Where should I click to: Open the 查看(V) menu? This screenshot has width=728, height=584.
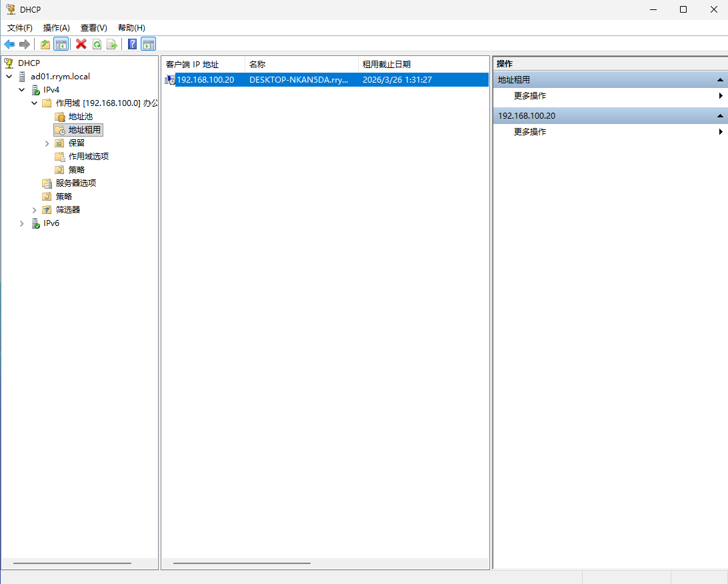[x=93, y=27]
